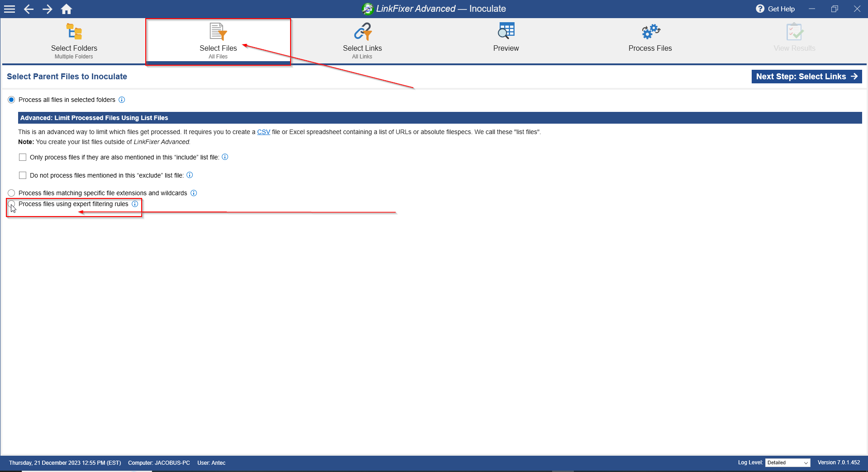This screenshot has width=868, height=472.
Task: Select Process files using expert filtering rules
Action: pos(11,204)
